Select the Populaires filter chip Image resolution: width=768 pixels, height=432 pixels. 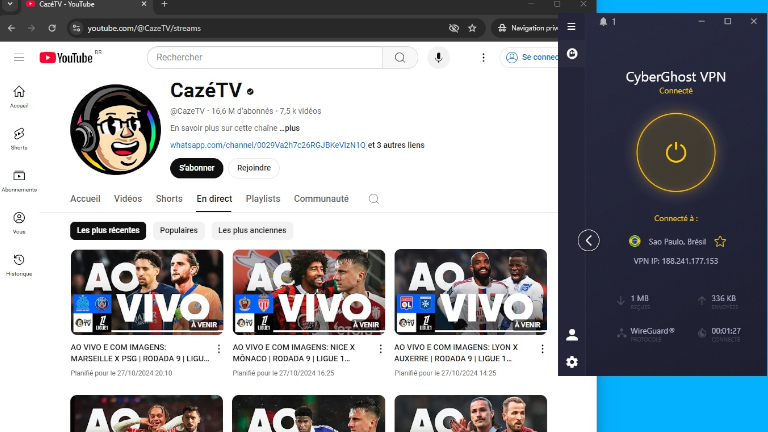(179, 230)
